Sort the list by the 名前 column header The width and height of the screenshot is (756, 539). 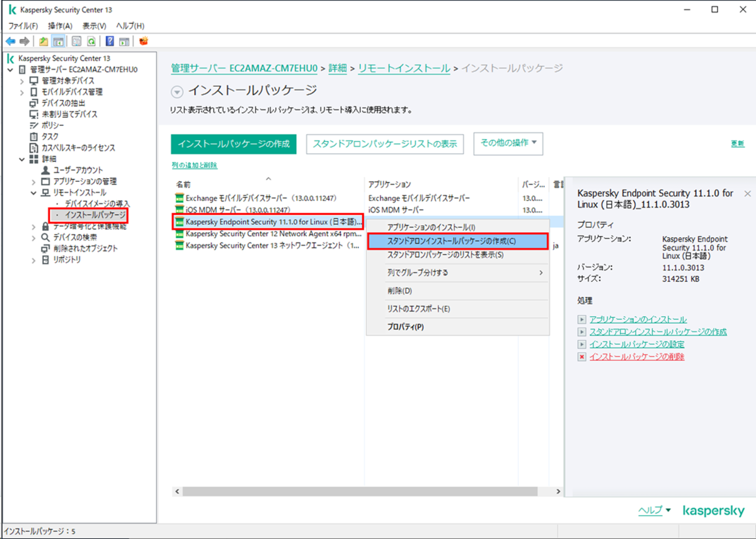click(x=268, y=184)
